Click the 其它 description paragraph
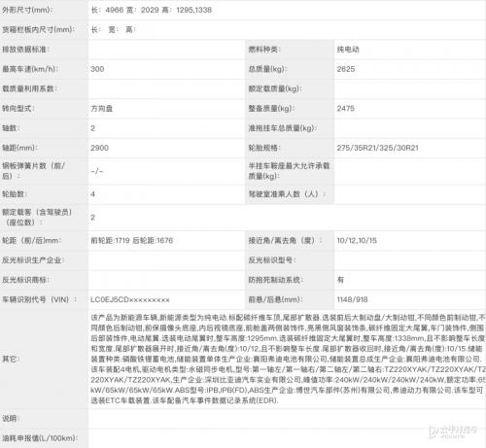The height and width of the screenshot is (448, 486). 288,359
